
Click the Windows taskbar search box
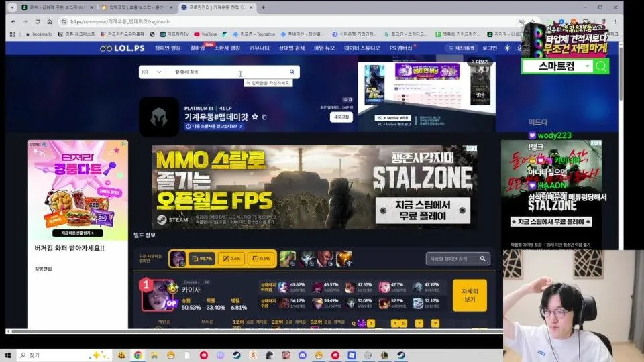click(64, 355)
